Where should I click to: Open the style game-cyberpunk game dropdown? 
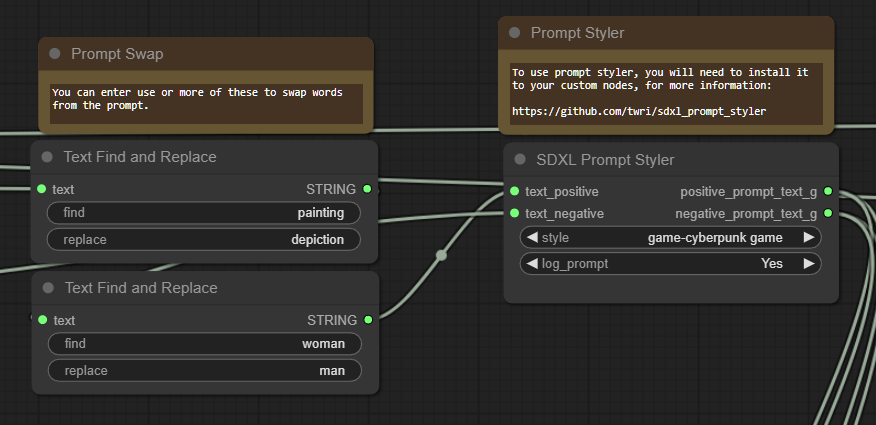coord(670,238)
